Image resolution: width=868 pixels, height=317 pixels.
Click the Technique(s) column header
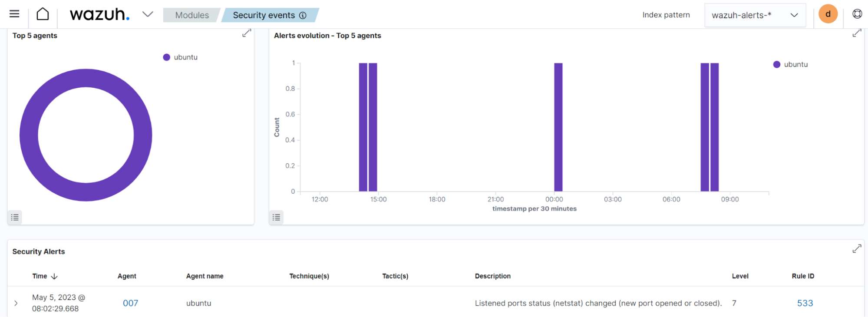[309, 276]
